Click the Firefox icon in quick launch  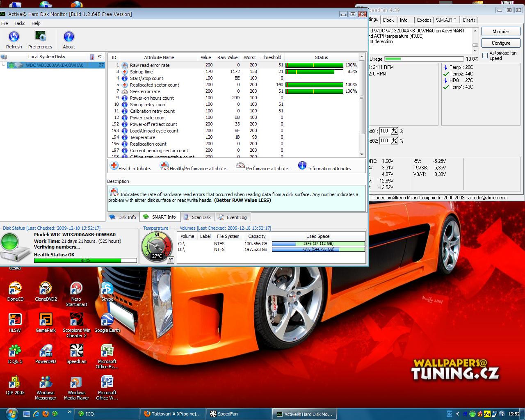(x=46, y=414)
